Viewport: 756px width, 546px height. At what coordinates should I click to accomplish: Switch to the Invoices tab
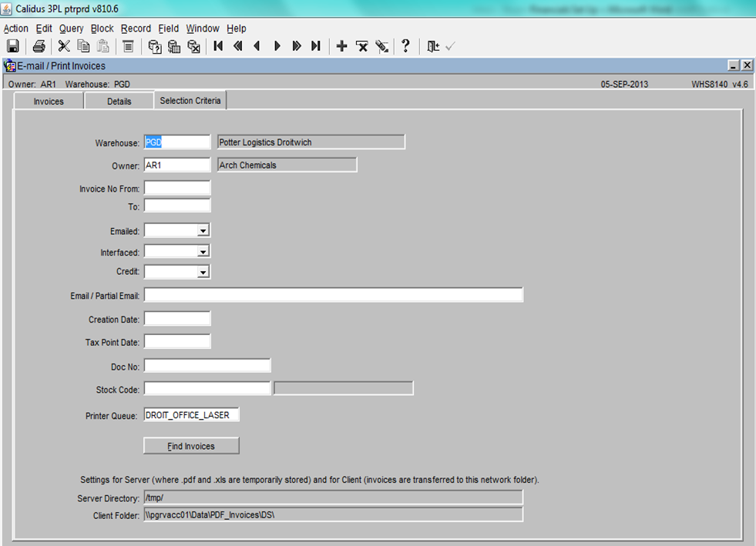click(x=49, y=101)
